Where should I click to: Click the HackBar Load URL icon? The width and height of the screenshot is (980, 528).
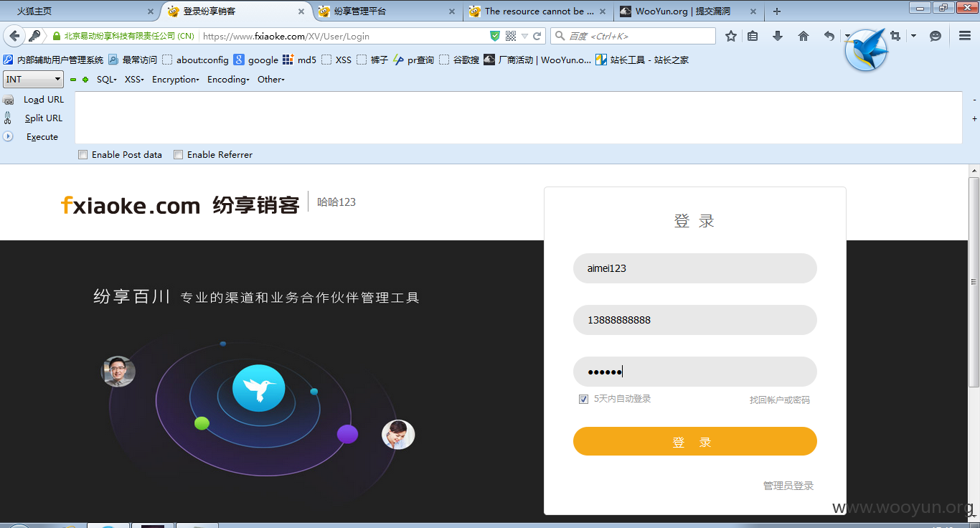[x=9, y=100]
